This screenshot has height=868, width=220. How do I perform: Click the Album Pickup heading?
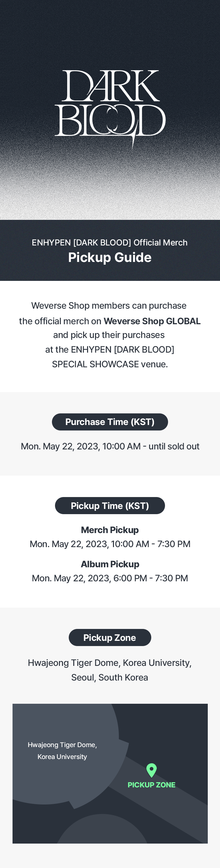pos(110,564)
